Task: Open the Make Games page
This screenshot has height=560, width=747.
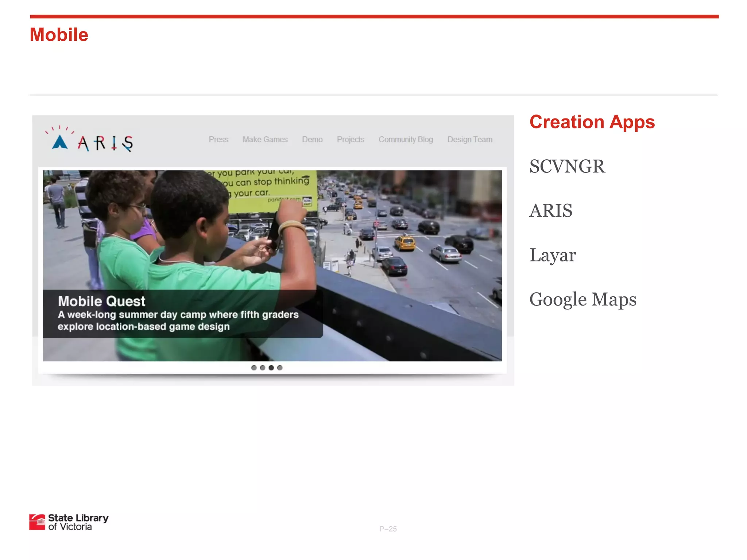Action: coord(265,140)
